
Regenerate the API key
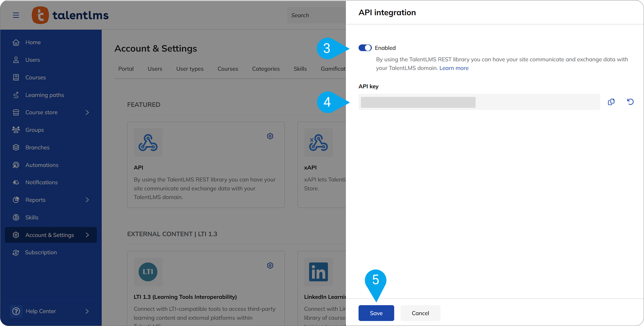pyautogui.click(x=630, y=102)
